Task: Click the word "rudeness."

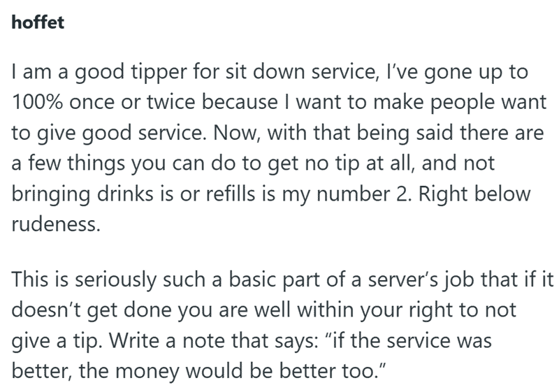Action: [x=56, y=224]
